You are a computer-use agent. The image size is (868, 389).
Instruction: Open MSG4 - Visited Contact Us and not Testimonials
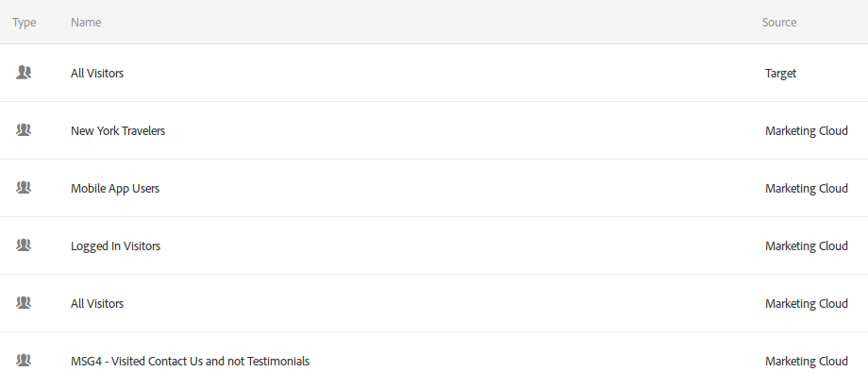[x=190, y=362]
